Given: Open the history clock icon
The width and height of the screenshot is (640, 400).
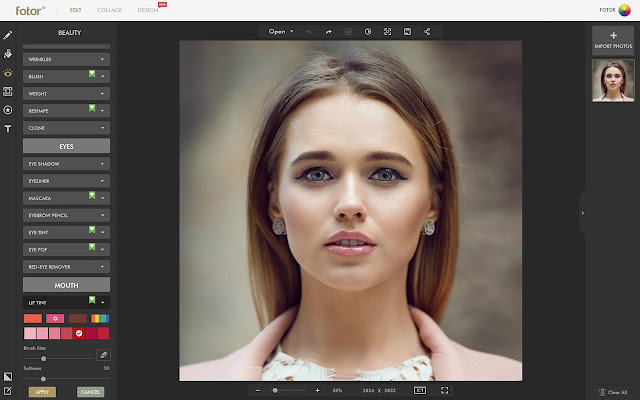Looking at the screenshot, I should click(368, 32).
